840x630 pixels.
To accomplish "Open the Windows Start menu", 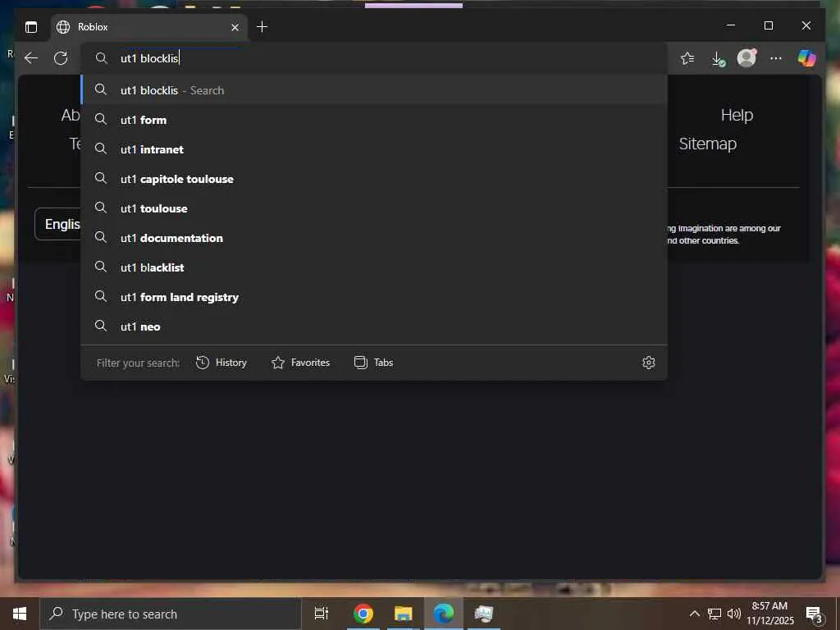I will (x=20, y=614).
